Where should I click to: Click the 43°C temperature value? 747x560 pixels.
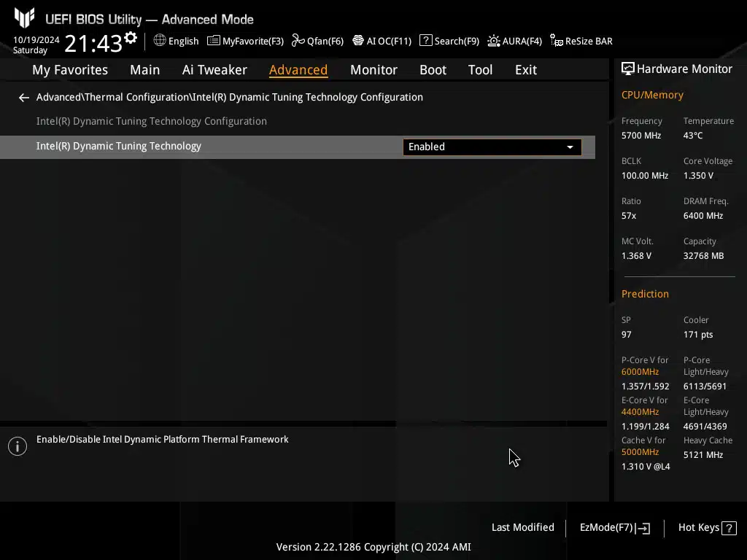click(693, 136)
